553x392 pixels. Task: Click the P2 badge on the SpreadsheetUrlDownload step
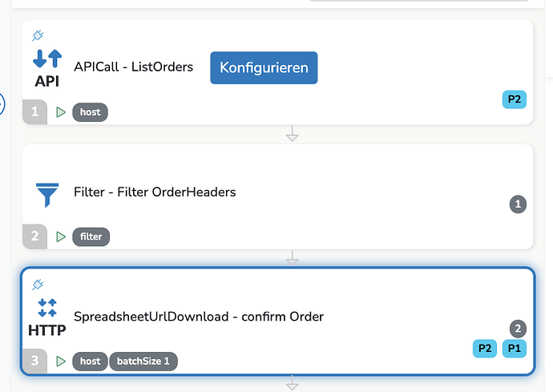[484, 348]
